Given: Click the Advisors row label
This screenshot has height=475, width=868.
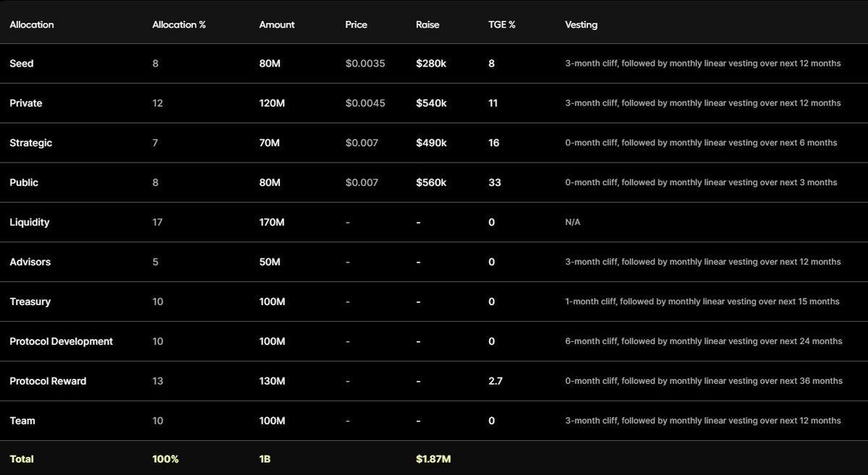Looking at the screenshot, I should tap(30, 262).
